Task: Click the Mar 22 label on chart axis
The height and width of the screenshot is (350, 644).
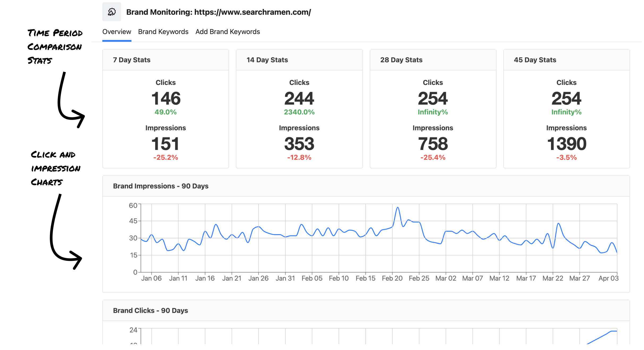Action: point(553,278)
